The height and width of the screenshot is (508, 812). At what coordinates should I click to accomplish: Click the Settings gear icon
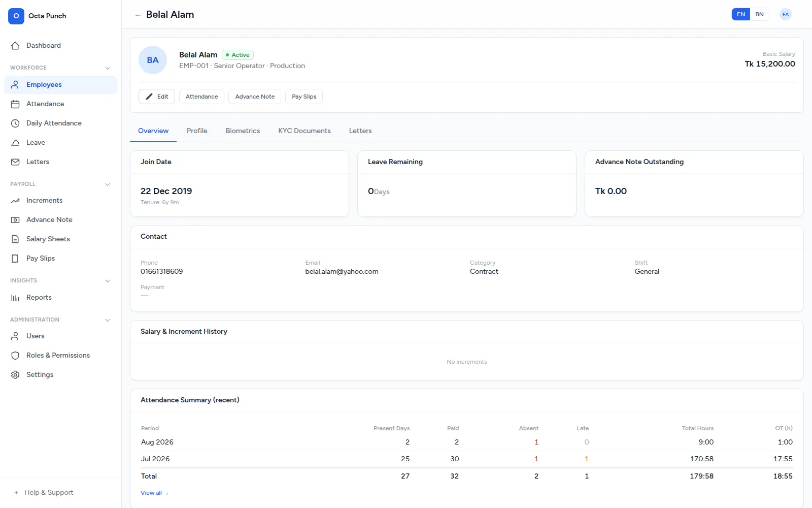(15, 374)
